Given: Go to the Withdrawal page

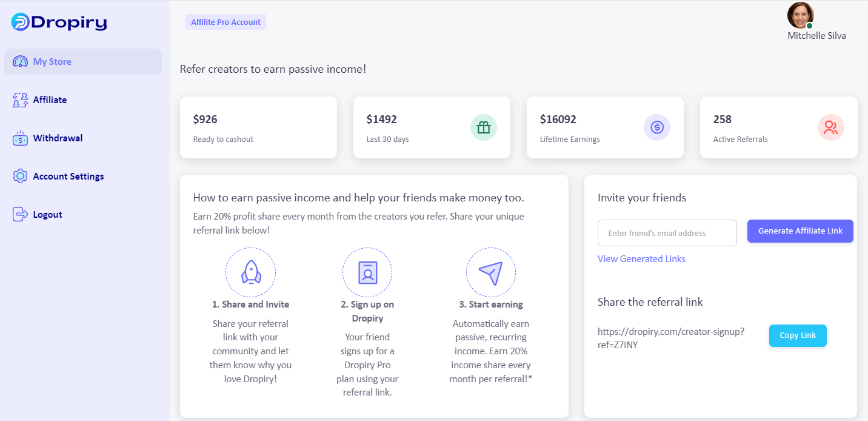Looking at the screenshot, I should [58, 138].
